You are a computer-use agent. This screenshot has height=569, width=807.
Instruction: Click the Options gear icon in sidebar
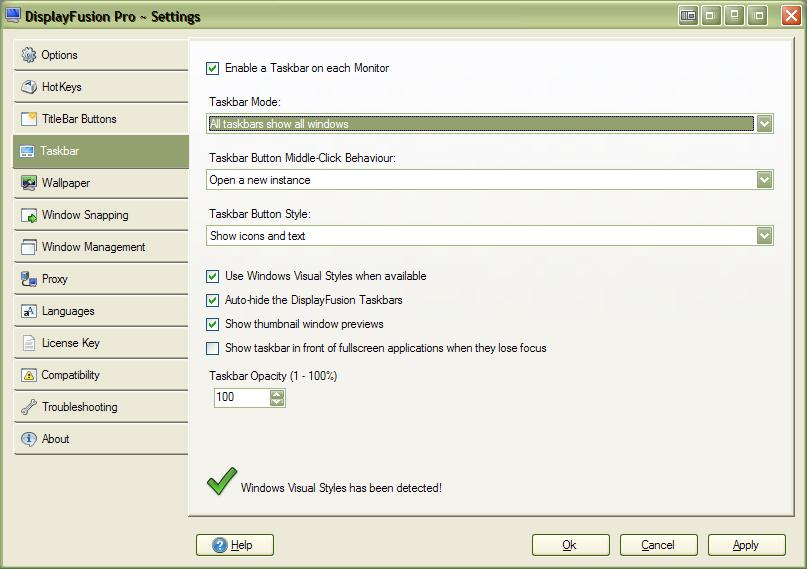[x=28, y=55]
